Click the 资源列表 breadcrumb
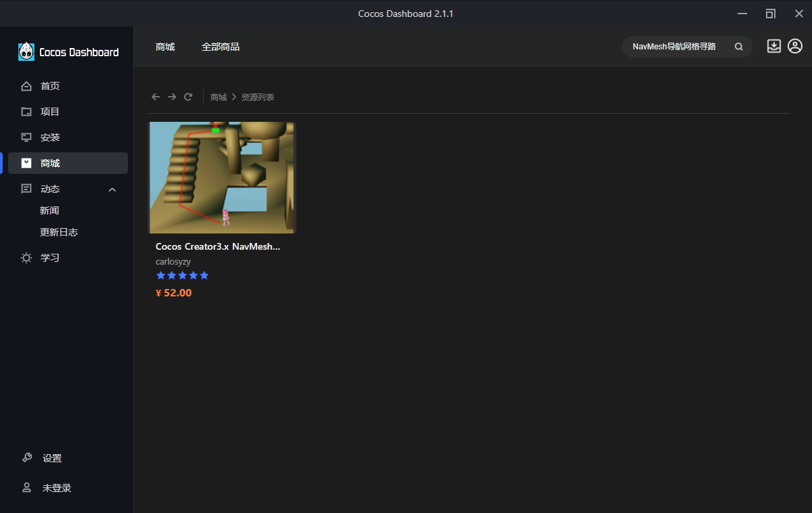This screenshot has height=513, width=812. 258,97
